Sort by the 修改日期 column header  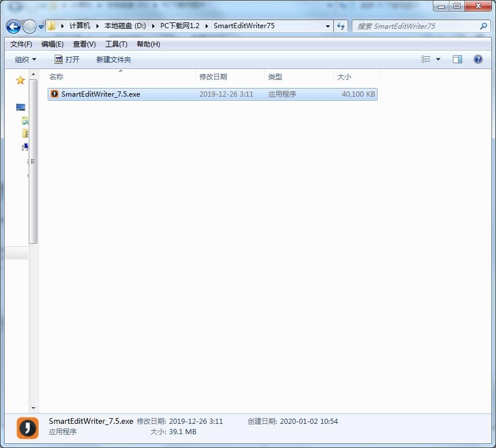point(230,76)
